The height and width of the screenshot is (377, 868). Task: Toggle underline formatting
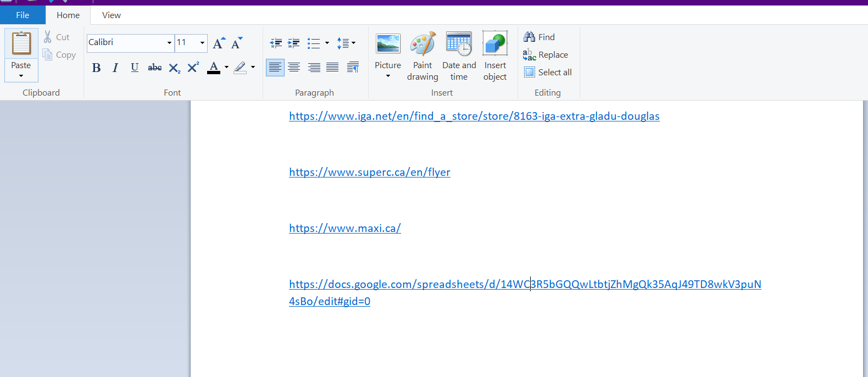[135, 68]
